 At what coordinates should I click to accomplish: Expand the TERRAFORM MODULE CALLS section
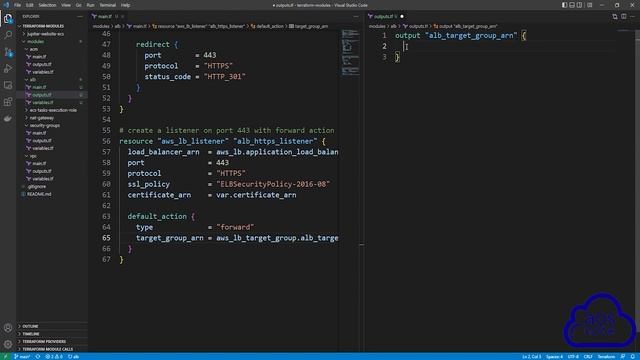coord(47,349)
